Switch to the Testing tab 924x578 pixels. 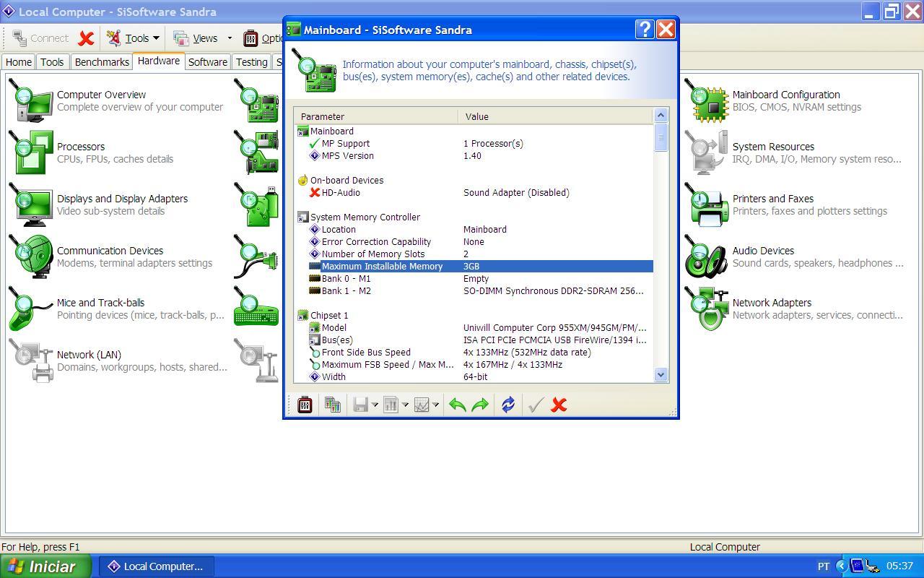coord(252,62)
